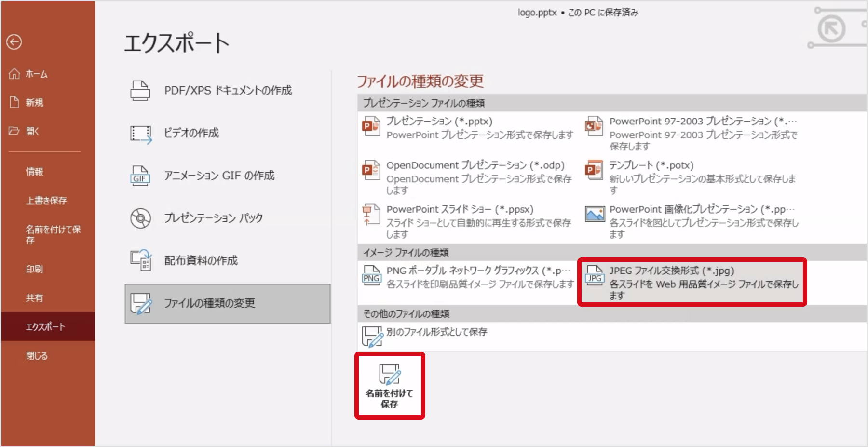Click the back arrow icon
This screenshot has height=447, width=868.
tap(14, 42)
